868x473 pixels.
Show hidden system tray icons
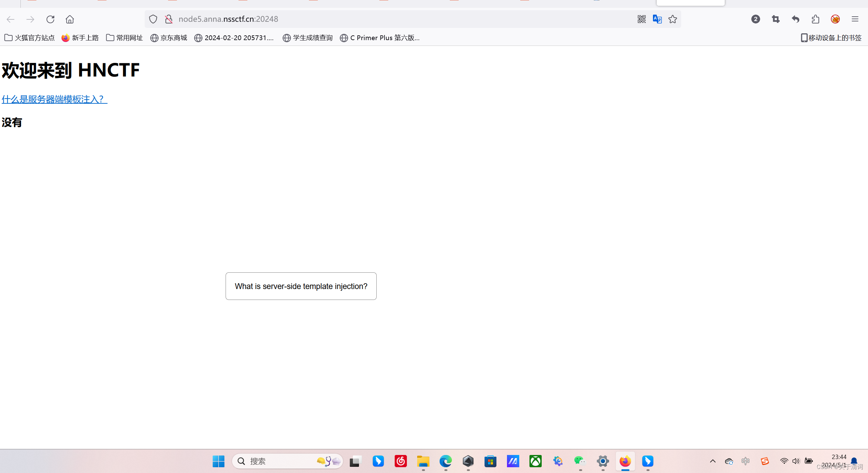click(713, 461)
